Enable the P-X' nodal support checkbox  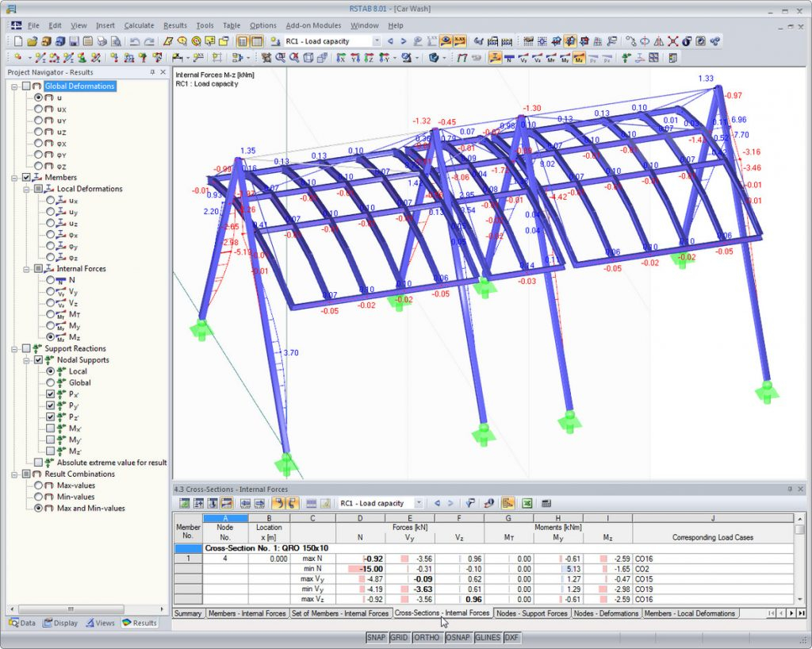click(51, 393)
